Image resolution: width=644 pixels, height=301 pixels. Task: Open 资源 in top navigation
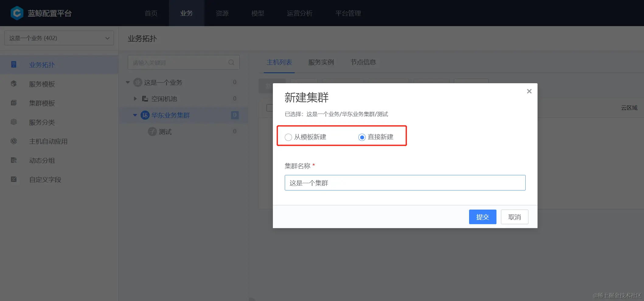click(222, 13)
